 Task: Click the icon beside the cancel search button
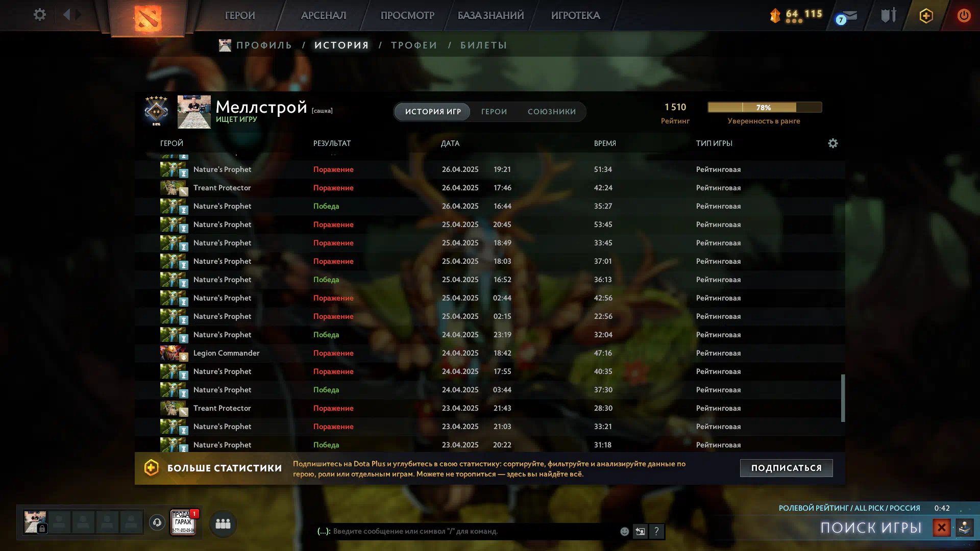(x=965, y=528)
